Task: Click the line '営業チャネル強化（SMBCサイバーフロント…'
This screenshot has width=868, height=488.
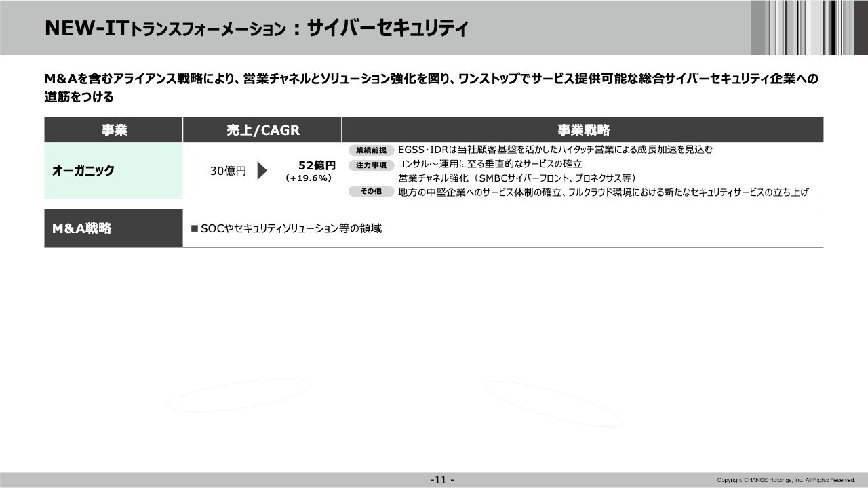Action: (517, 178)
